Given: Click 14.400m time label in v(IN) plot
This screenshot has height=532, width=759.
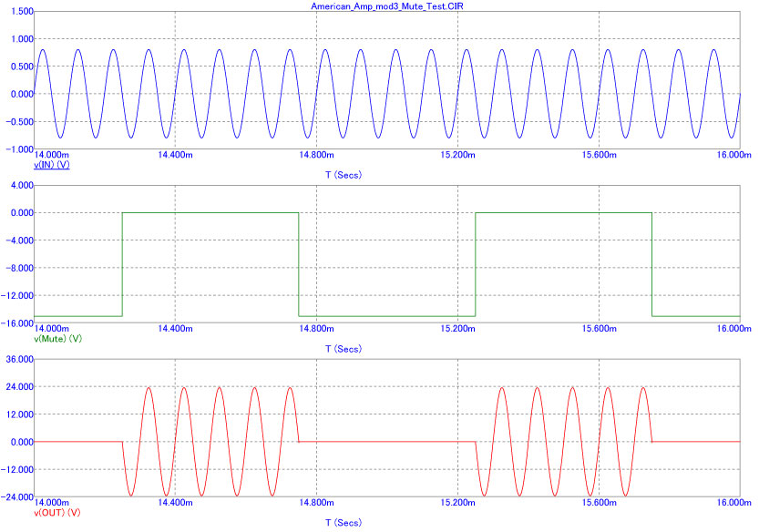Looking at the screenshot, I should click(175, 155).
